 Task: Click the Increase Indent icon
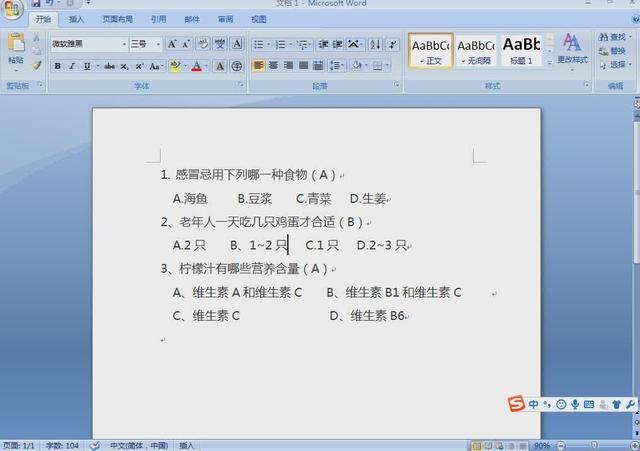[x=337, y=44]
